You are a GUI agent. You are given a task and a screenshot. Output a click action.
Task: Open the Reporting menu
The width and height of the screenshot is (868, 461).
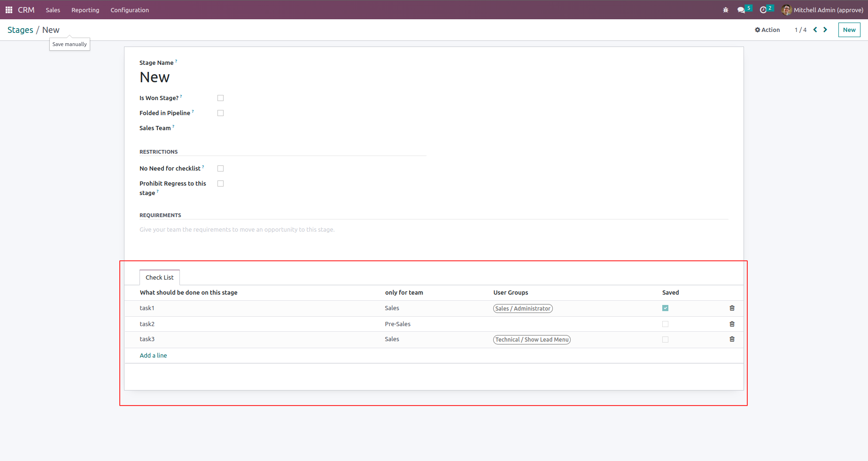pos(85,10)
